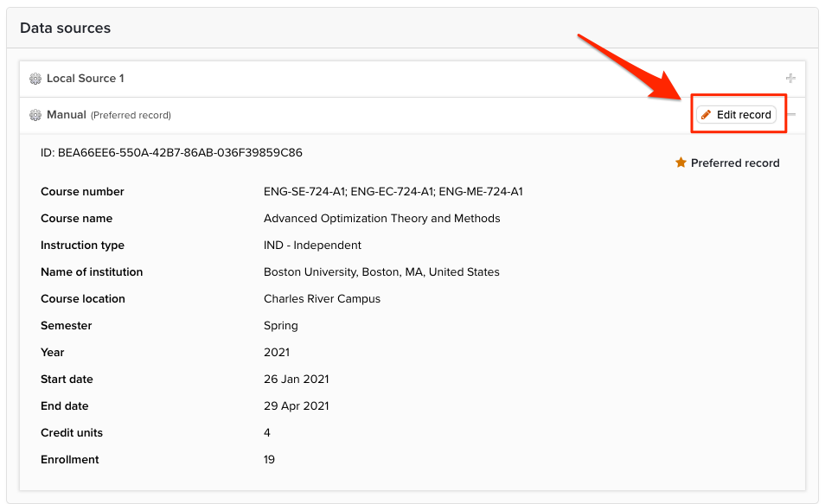Select the Manual source row title
Screen dimensions: 825x504
click(x=67, y=115)
